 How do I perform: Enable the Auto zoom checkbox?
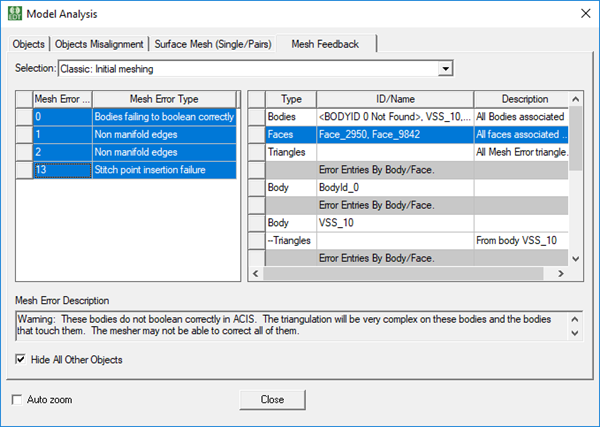pyautogui.click(x=17, y=400)
